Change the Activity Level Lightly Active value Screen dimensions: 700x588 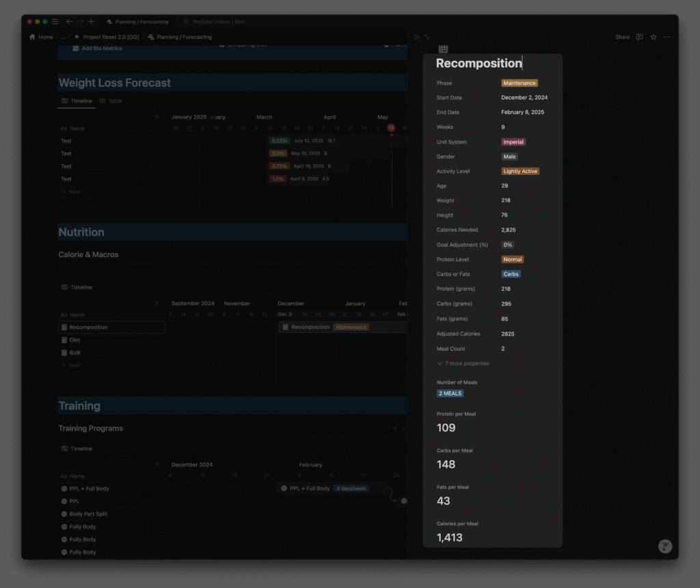click(520, 172)
